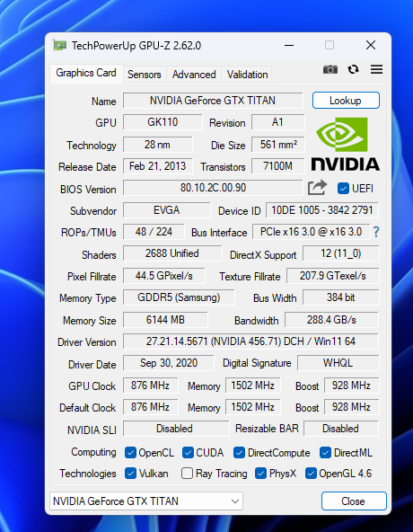
Task: Toggle the UEFI checkbox
Action: 343,189
